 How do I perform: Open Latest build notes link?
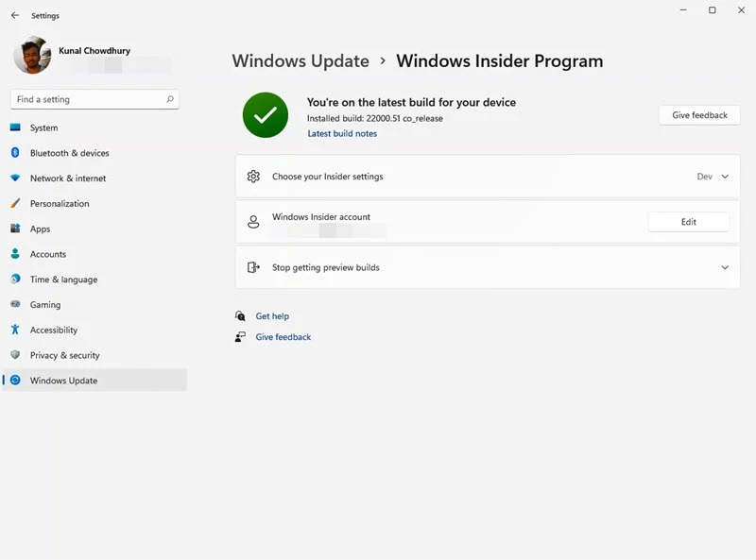342,133
